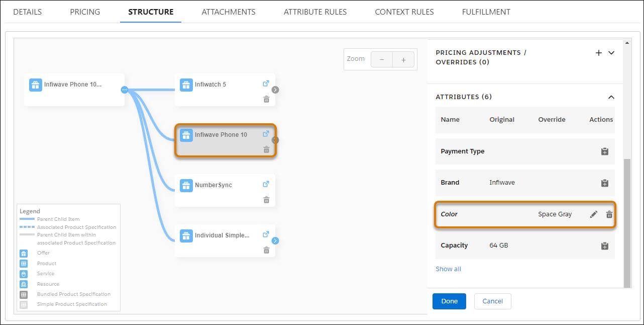Viewport: 644px width, 325px height.
Task: Click the NumberSync offer icon
Action: coord(186,185)
